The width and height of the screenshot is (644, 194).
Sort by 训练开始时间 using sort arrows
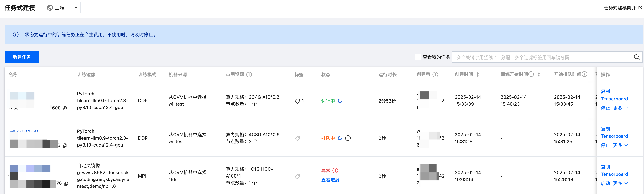coord(539,74)
